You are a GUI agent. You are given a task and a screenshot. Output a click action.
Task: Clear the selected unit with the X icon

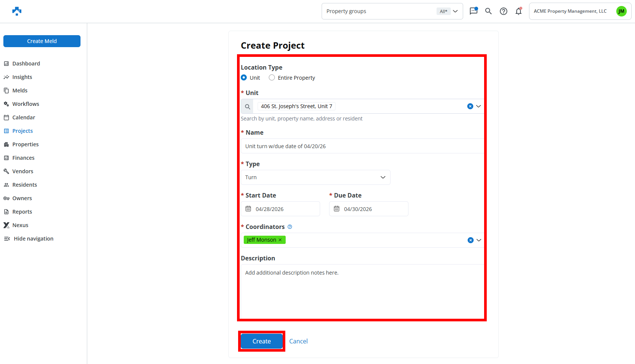[x=470, y=106]
